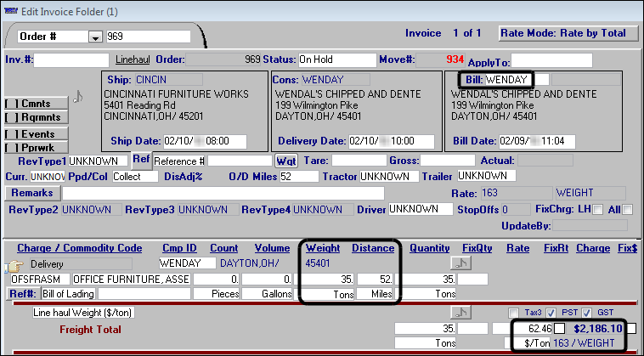
Task: Click the FixRt column header
Action: pyautogui.click(x=556, y=248)
